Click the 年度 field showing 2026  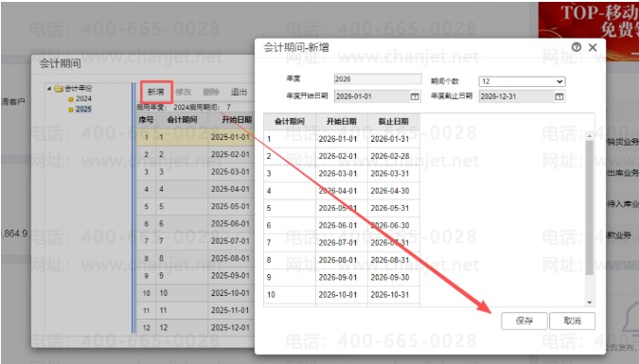pos(378,79)
